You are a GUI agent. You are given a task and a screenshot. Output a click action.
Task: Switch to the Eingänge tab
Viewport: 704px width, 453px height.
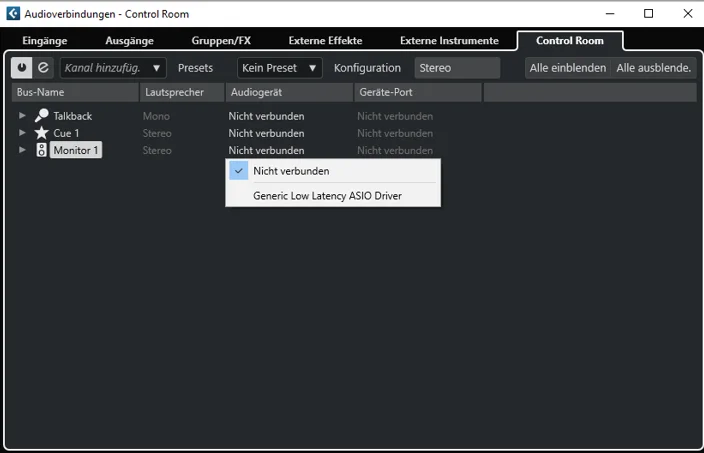click(45, 40)
